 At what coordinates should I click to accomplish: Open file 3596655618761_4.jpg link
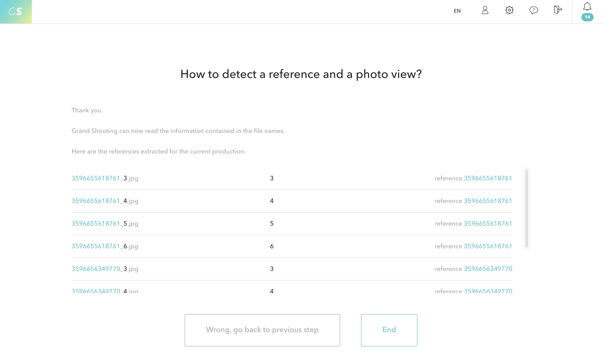pos(105,201)
